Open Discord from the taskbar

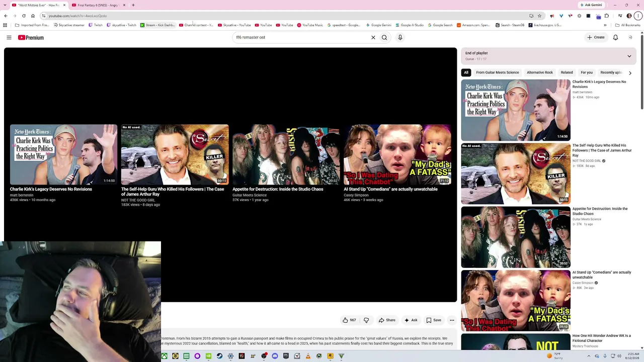pos(275,356)
